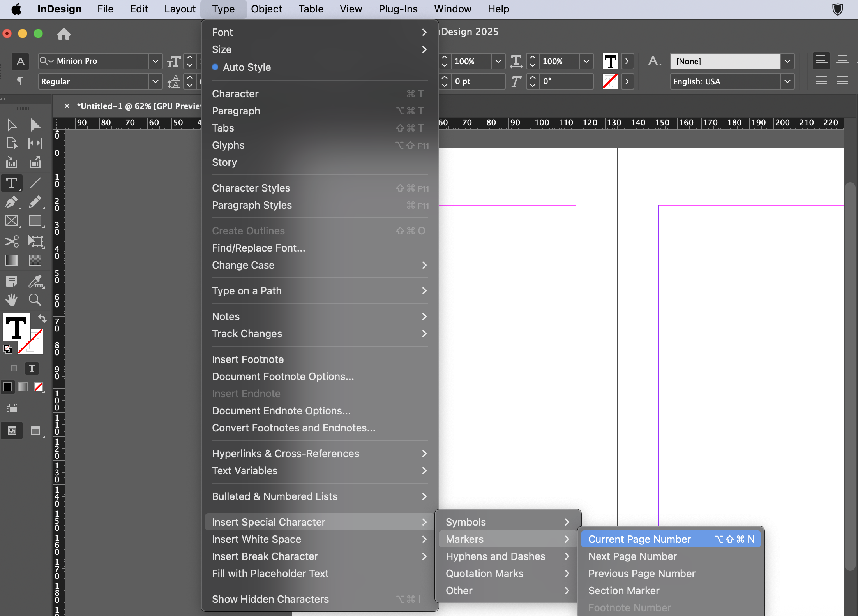Select the Line tool

pos(35,183)
